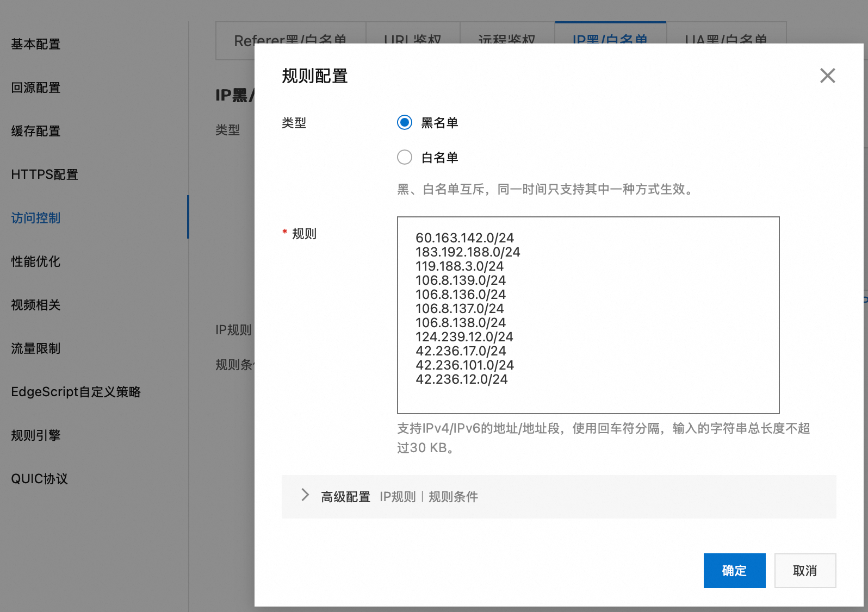Click the 183.192.188.0/24 rule line

tap(468, 252)
